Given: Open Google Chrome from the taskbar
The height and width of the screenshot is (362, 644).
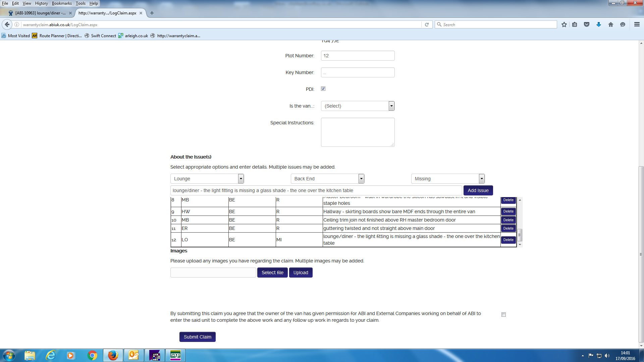Looking at the screenshot, I should coord(92,355).
